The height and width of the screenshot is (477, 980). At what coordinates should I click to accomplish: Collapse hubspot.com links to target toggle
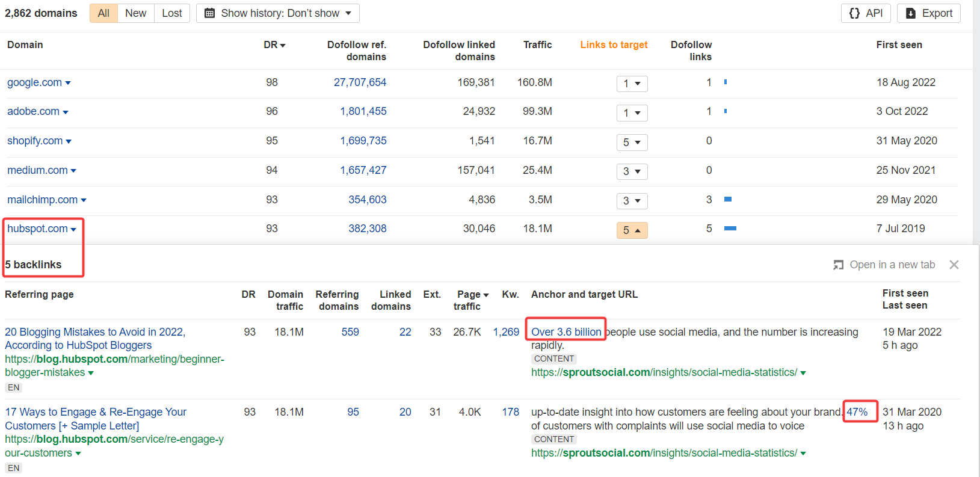click(x=632, y=230)
